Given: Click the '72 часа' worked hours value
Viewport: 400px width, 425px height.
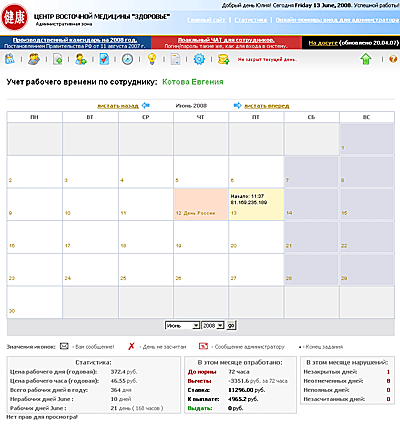Looking at the screenshot, I should [239, 372].
